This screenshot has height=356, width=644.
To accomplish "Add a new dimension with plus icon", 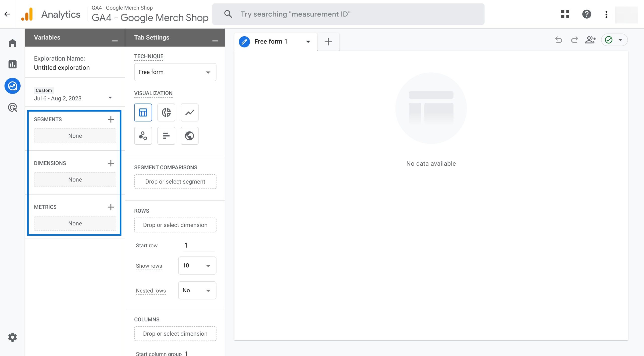I will coord(111,163).
